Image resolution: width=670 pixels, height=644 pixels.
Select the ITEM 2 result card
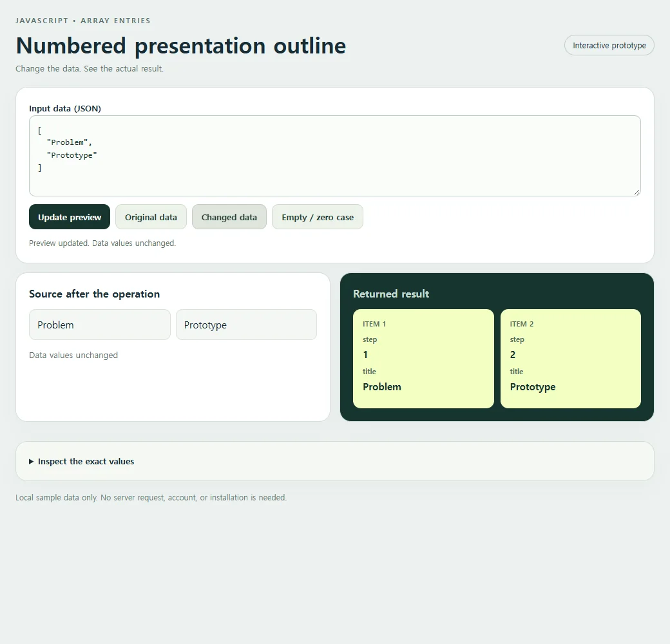(x=570, y=359)
